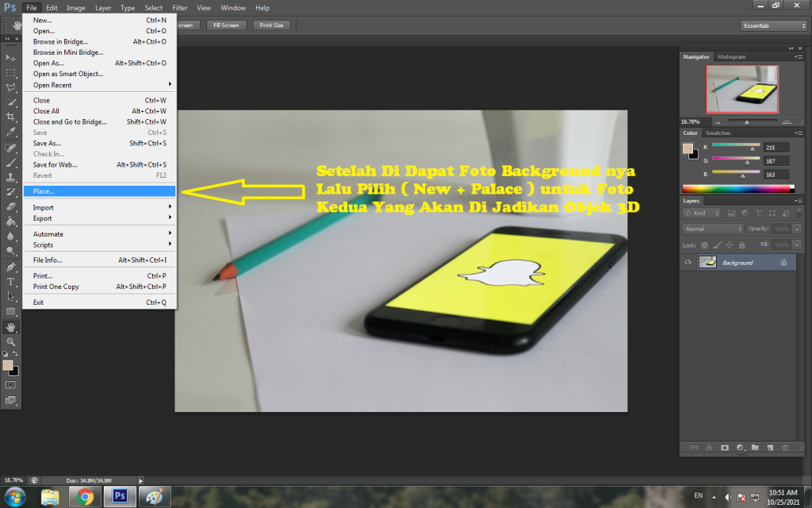Click the Add layer mask icon
Image resolution: width=812 pixels, height=508 pixels.
[725, 448]
